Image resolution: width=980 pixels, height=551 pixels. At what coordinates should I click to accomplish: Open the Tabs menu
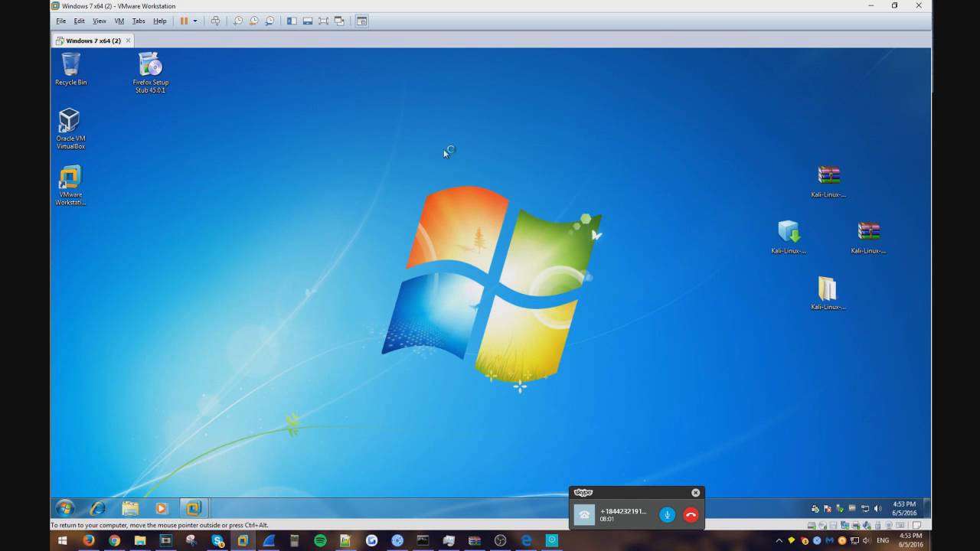(x=139, y=21)
